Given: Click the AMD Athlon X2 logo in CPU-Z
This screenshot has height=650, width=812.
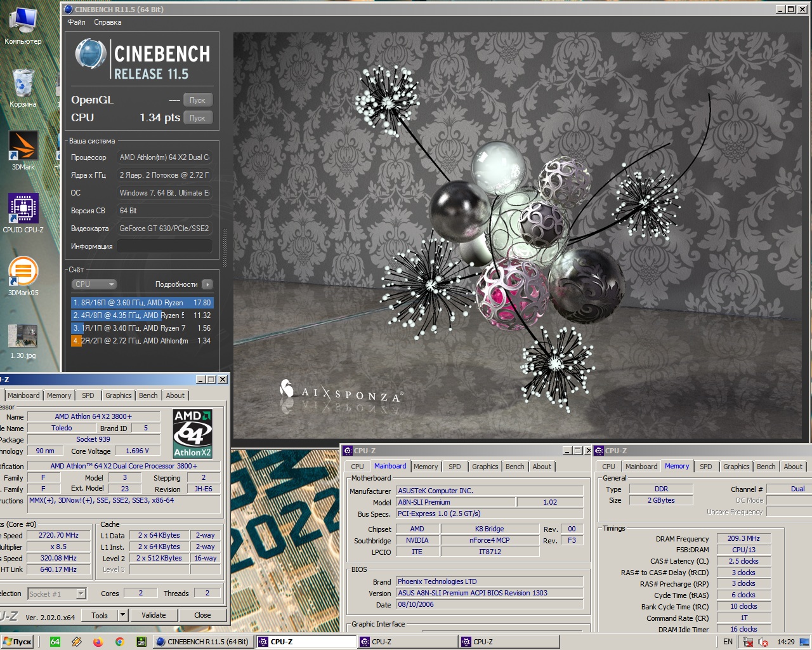Looking at the screenshot, I should (192, 434).
